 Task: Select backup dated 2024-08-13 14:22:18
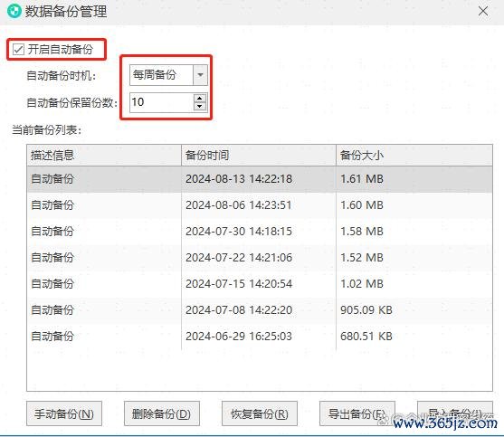(260, 179)
